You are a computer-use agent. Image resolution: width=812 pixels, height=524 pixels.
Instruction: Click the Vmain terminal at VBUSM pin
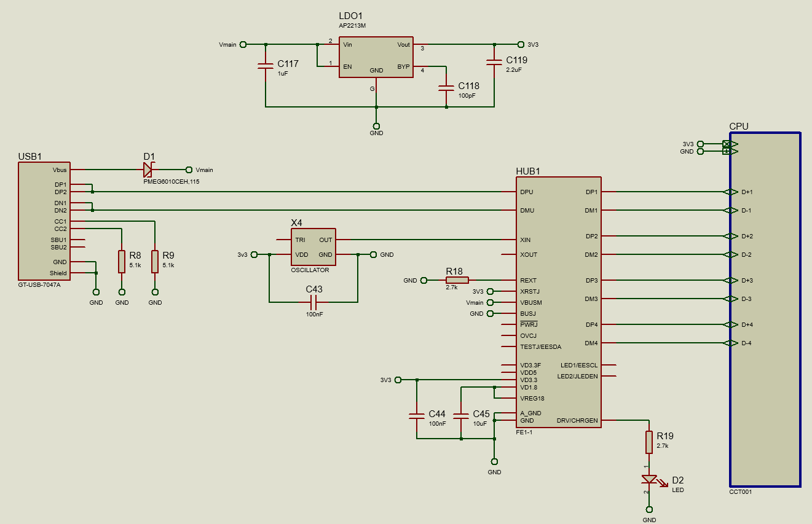(490, 302)
